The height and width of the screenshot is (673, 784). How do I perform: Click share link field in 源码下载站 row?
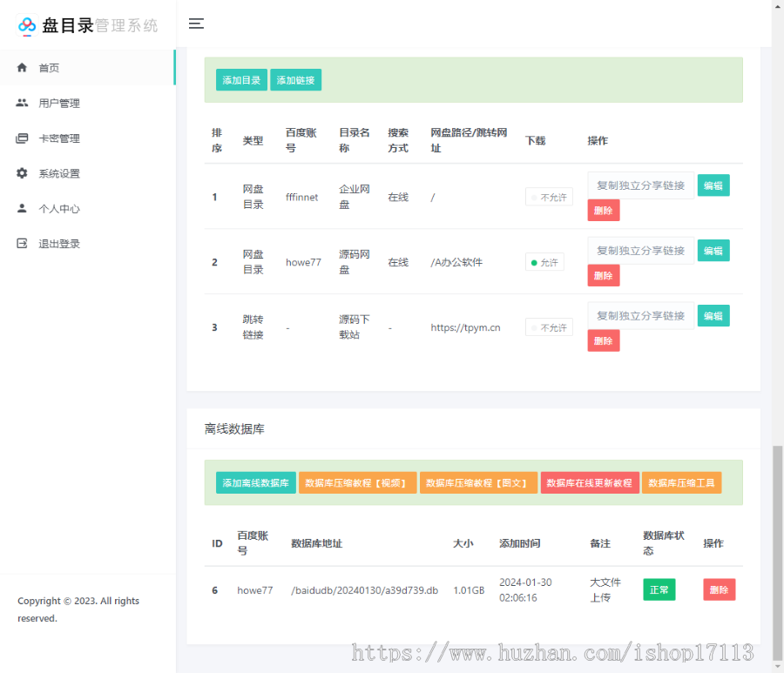(x=640, y=316)
